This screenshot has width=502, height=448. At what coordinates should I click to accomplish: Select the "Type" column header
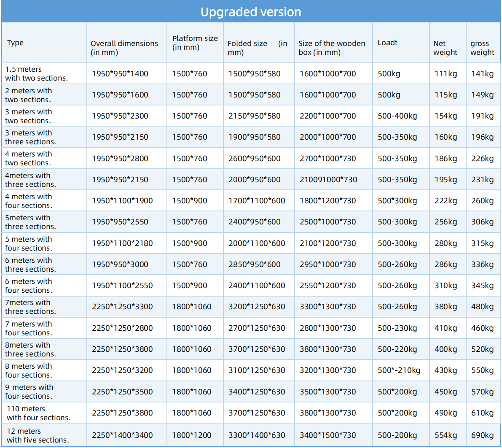click(x=16, y=43)
